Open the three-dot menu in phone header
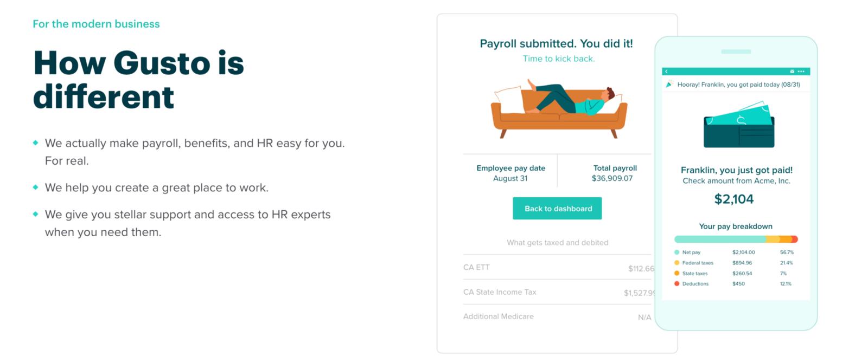 [801, 72]
